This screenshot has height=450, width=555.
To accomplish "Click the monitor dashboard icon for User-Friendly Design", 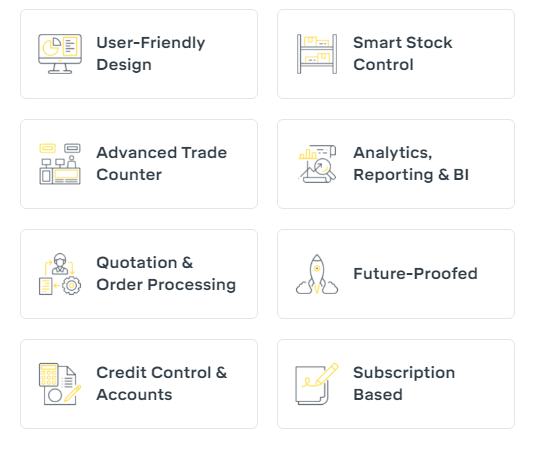I will coord(60,54).
